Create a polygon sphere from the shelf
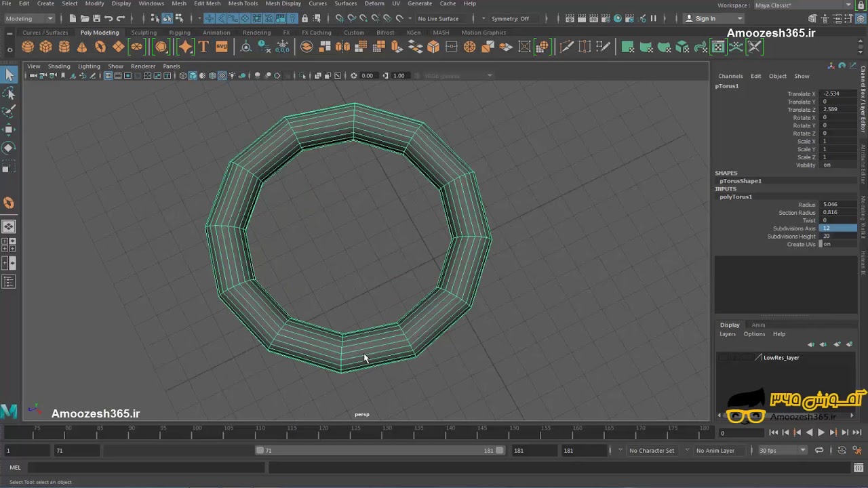 tap(28, 47)
